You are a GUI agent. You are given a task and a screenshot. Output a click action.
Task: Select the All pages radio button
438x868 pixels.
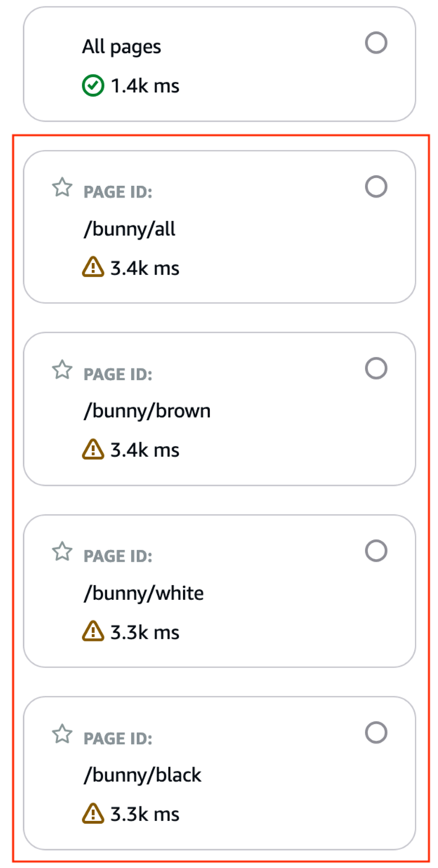click(x=376, y=43)
